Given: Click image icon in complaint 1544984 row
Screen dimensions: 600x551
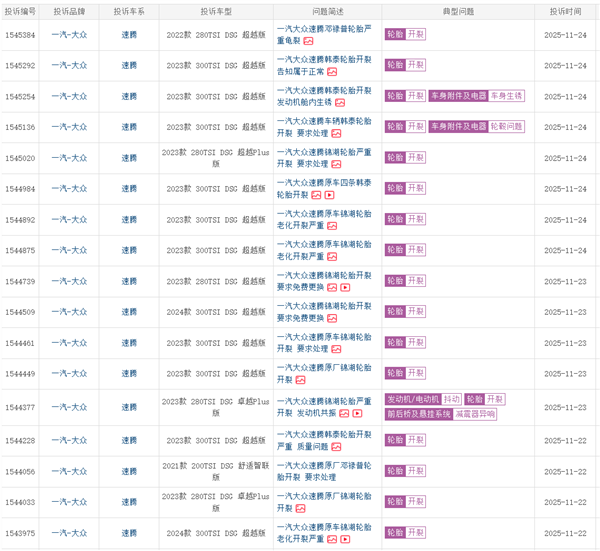Looking at the screenshot, I should [x=316, y=195].
